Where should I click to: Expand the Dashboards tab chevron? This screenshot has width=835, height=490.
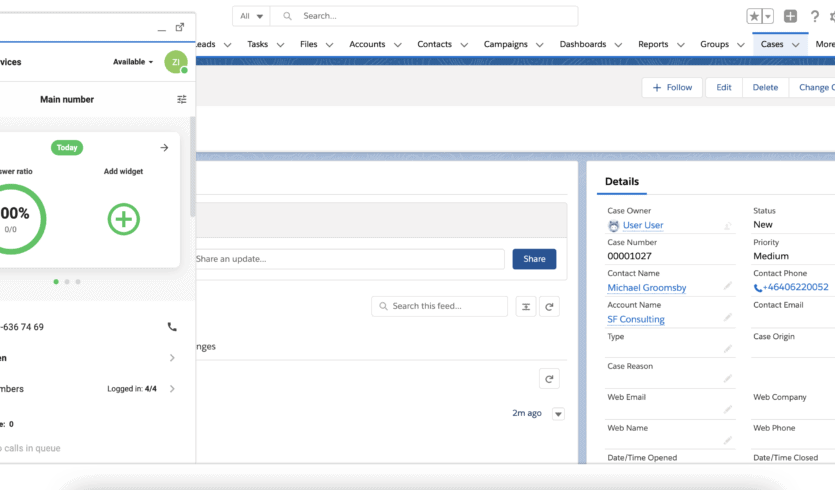coord(618,45)
